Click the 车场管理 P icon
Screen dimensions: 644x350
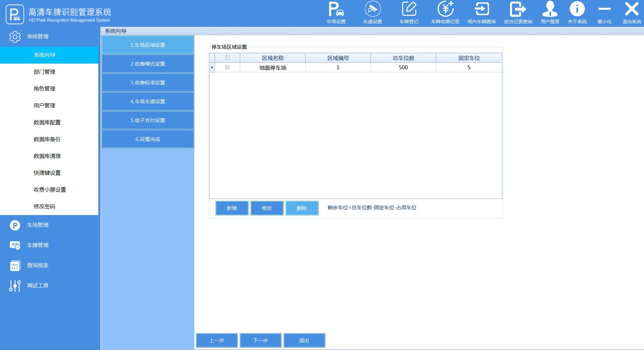(15, 225)
